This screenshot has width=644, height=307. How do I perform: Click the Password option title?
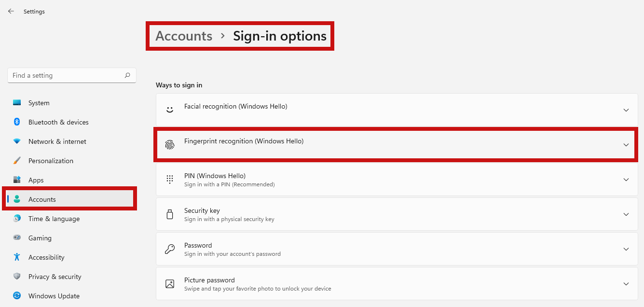point(198,245)
